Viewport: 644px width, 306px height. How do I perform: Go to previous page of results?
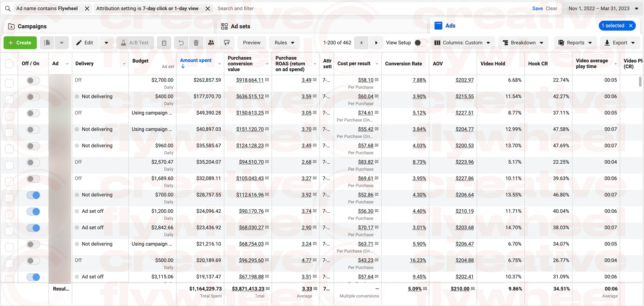(361, 43)
